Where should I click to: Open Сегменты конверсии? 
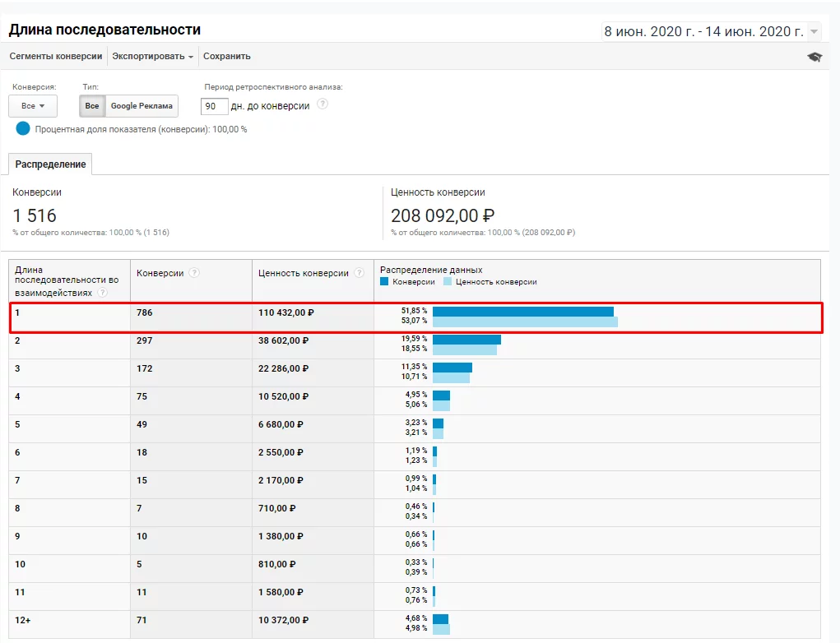tap(56, 56)
